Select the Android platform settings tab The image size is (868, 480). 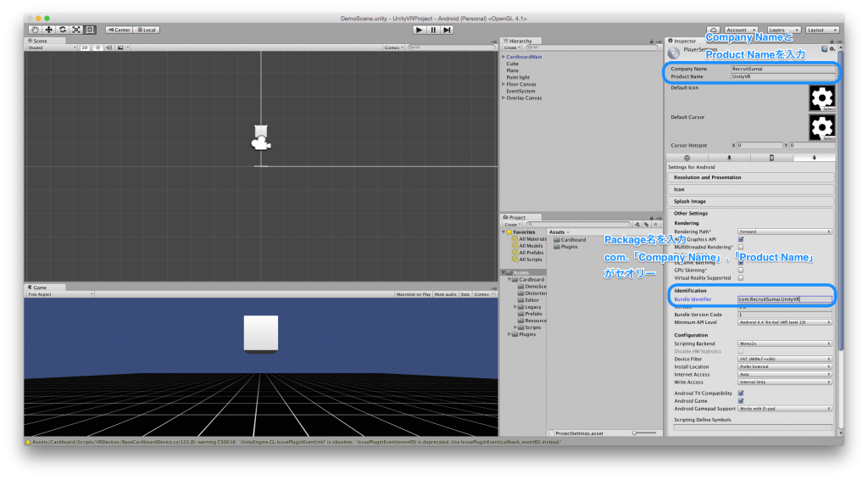click(814, 158)
